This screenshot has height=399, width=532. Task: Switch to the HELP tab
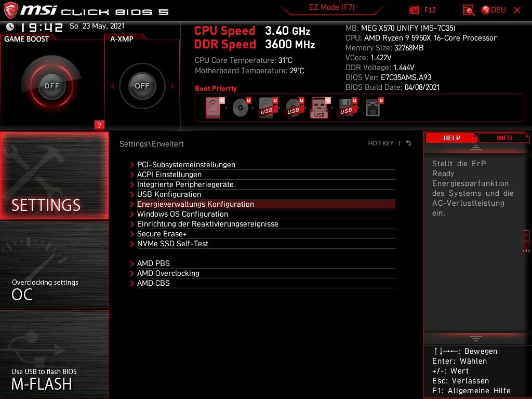(451, 138)
